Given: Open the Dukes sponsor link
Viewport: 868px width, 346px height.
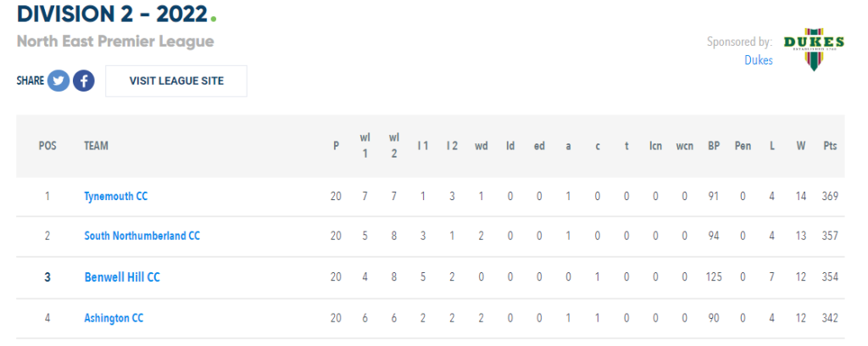Looking at the screenshot, I should click(x=759, y=60).
